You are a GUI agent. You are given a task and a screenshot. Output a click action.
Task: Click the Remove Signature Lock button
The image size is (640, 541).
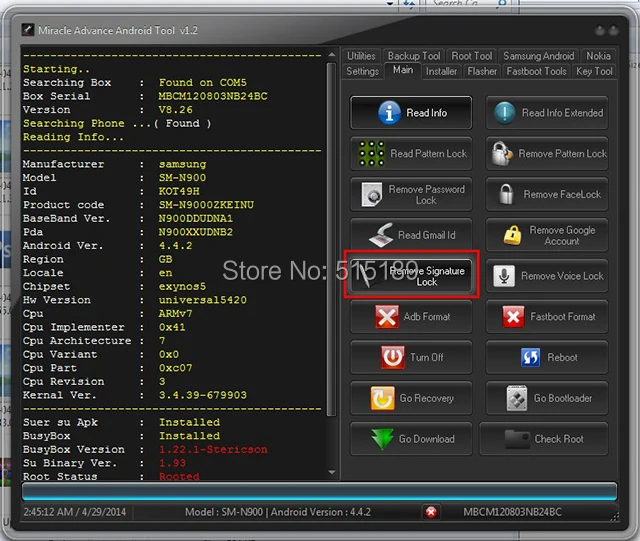coord(411,276)
